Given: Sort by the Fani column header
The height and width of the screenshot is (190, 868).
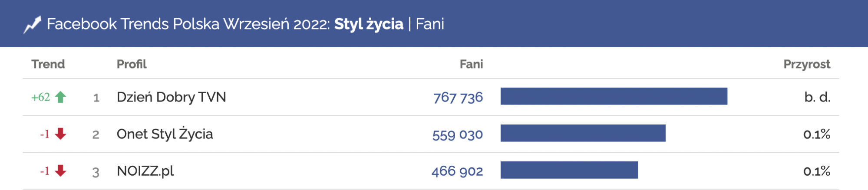Looking at the screenshot, I should [x=471, y=64].
